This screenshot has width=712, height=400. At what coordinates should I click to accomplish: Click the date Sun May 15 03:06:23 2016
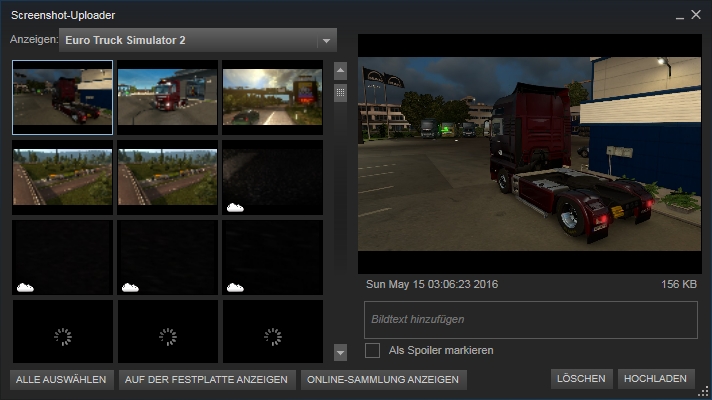432,284
